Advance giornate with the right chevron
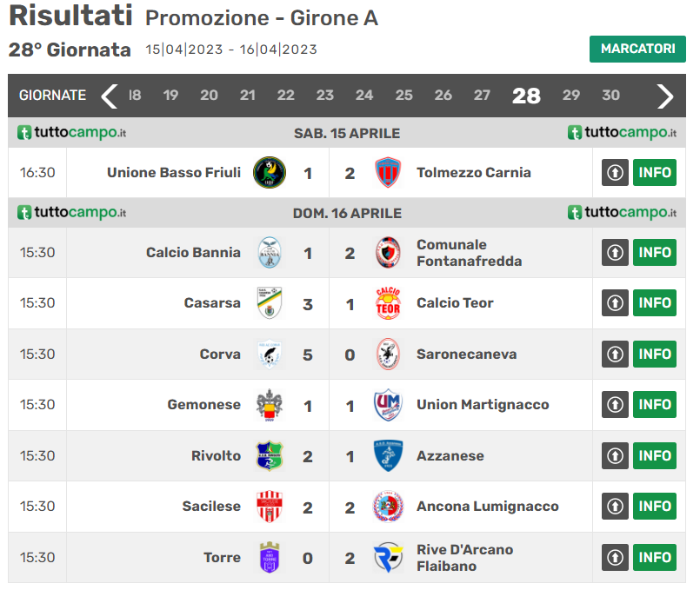 click(665, 96)
